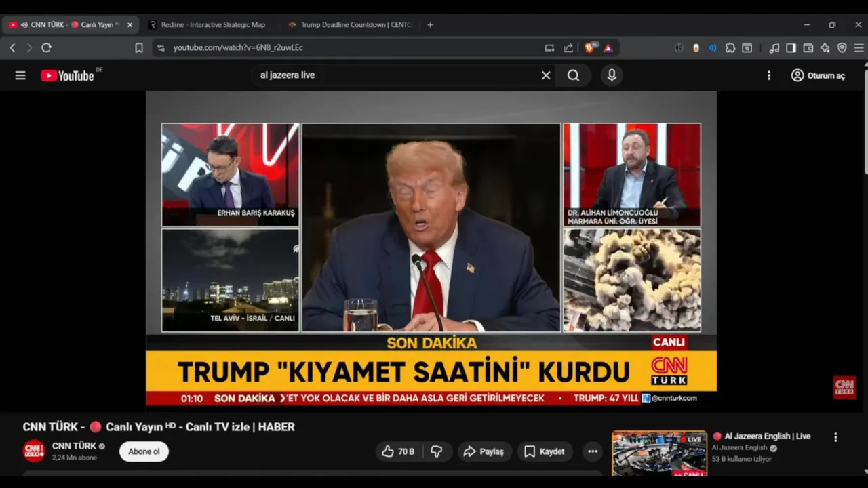
Task: Clear the search text with X icon
Action: (546, 75)
